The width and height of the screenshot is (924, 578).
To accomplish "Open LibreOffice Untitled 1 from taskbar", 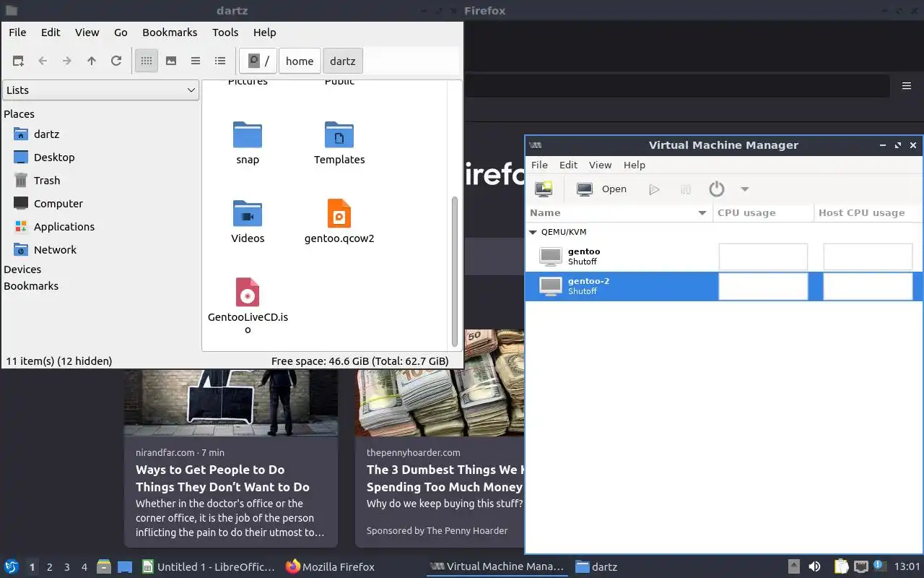I will click(x=209, y=567).
